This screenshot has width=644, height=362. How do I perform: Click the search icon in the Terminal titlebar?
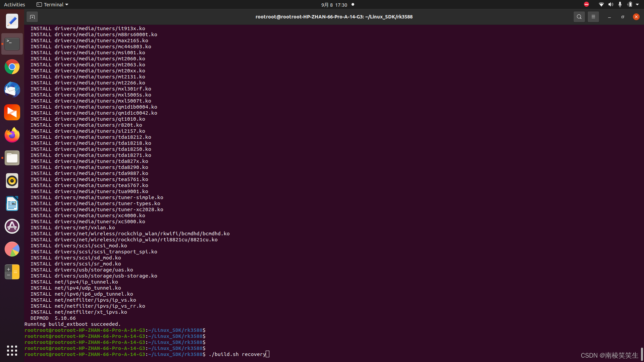coord(579,17)
